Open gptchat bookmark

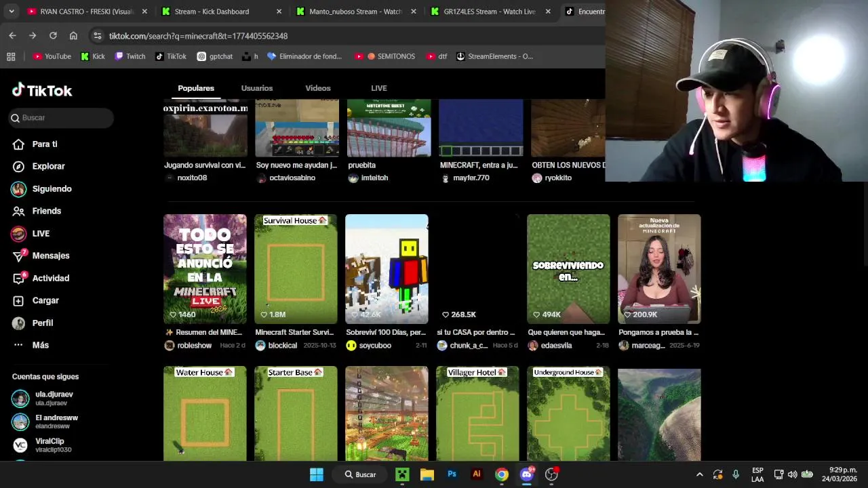(x=215, y=56)
